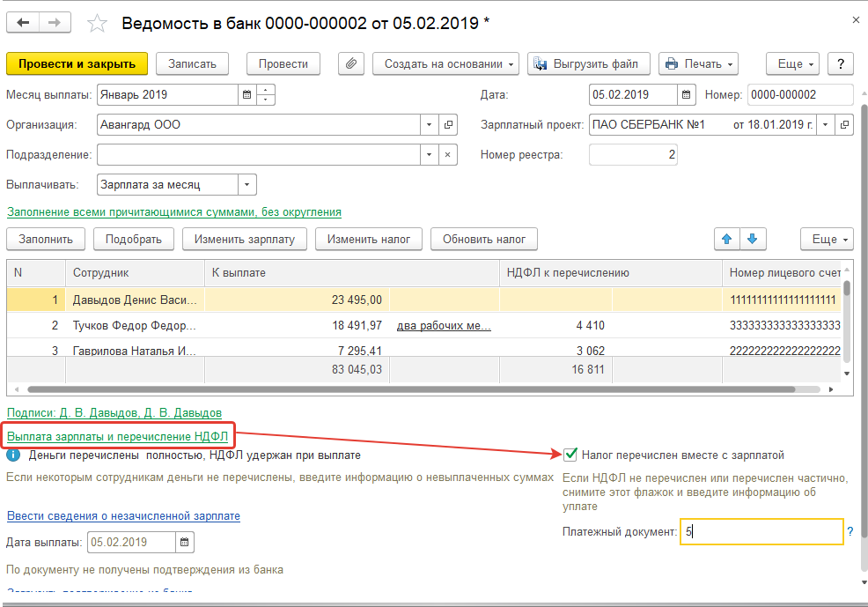
Task: Open attached files paperclip icon
Action: pos(351,63)
